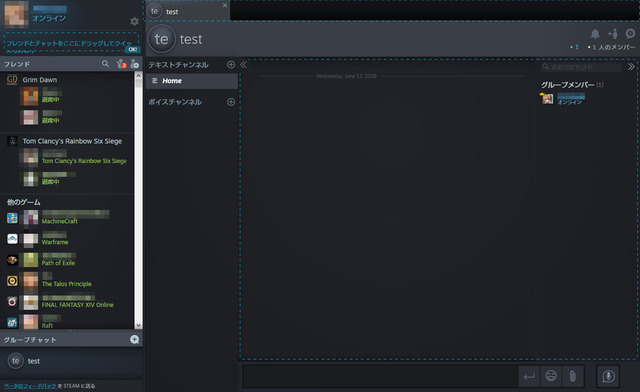Open friends list settings gear
The height and width of the screenshot is (392, 640).
(x=134, y=21)
